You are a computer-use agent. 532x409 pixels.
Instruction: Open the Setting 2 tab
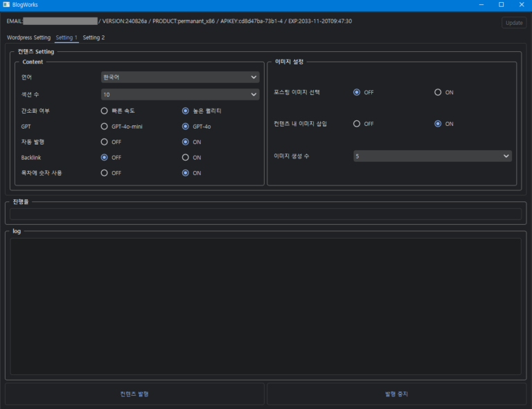point(94,37)
